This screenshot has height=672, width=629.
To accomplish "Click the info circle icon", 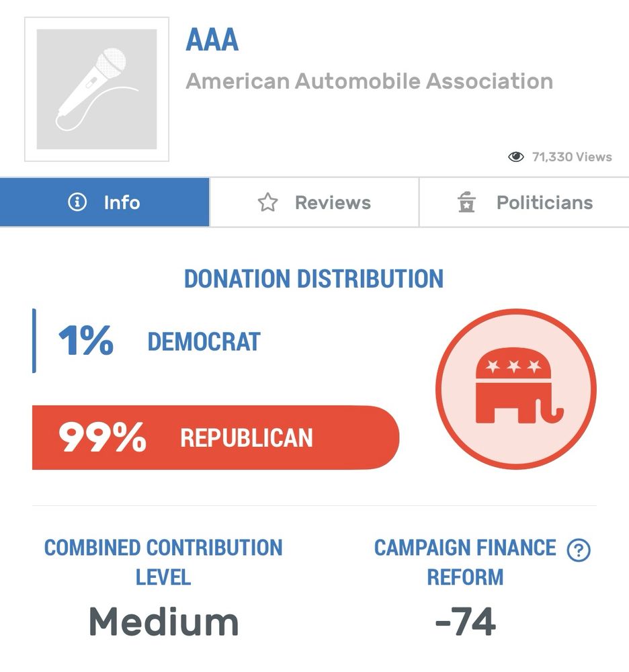I will (77, 202).
